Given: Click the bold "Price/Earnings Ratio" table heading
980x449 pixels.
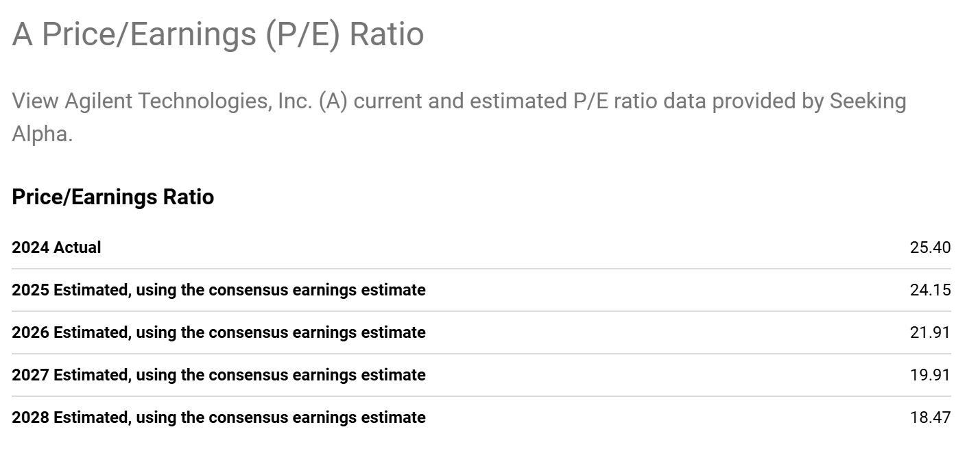Looking at the screenshot, I should click(113, 197).
